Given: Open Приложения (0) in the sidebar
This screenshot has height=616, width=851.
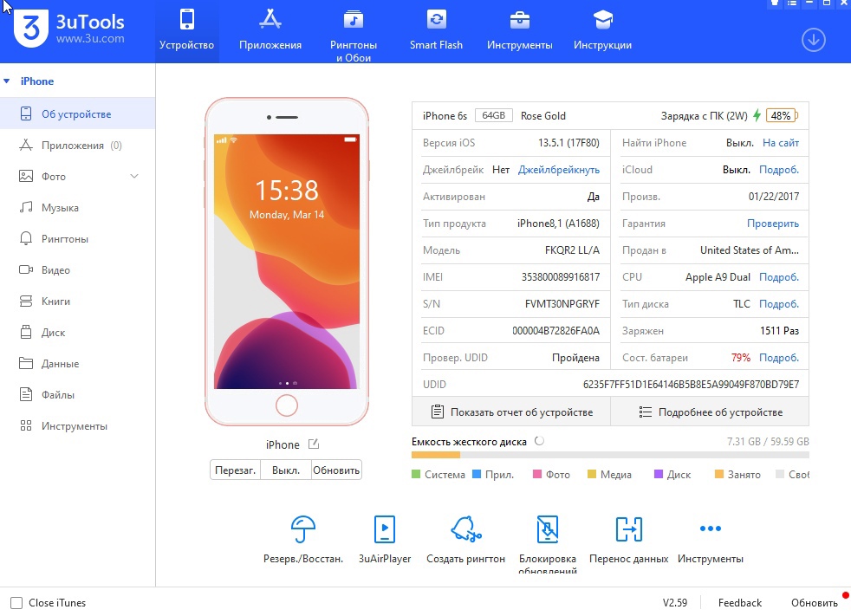Looking at the screenshot, I should (78, 146).
